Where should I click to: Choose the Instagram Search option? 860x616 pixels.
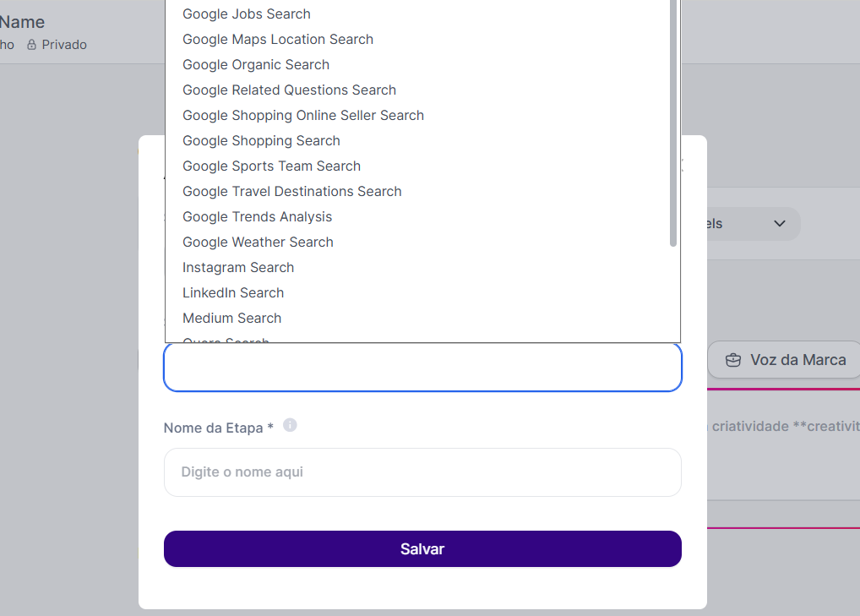238,268
